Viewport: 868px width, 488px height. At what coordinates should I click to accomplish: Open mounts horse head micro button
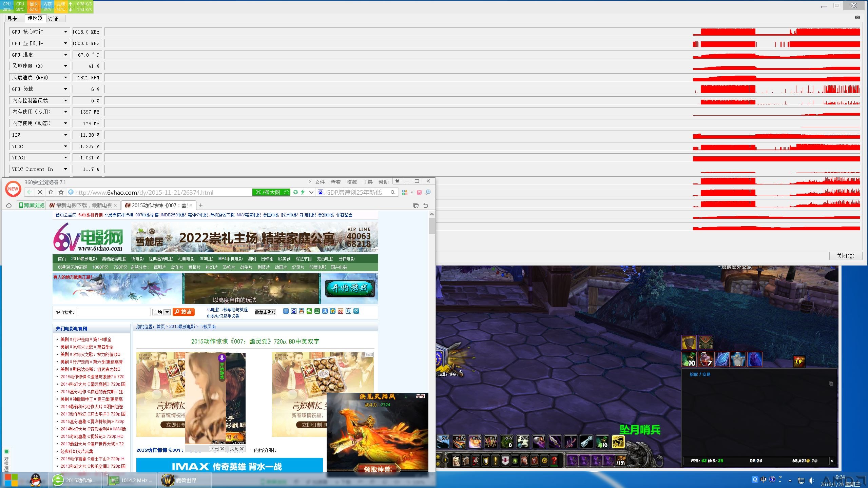click(525, 461)
